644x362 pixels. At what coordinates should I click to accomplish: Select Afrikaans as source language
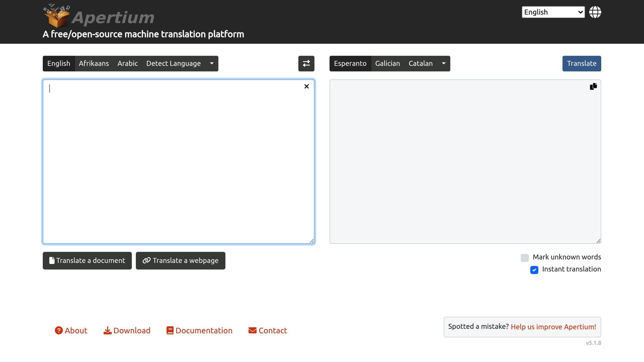[x=94, y=63]
